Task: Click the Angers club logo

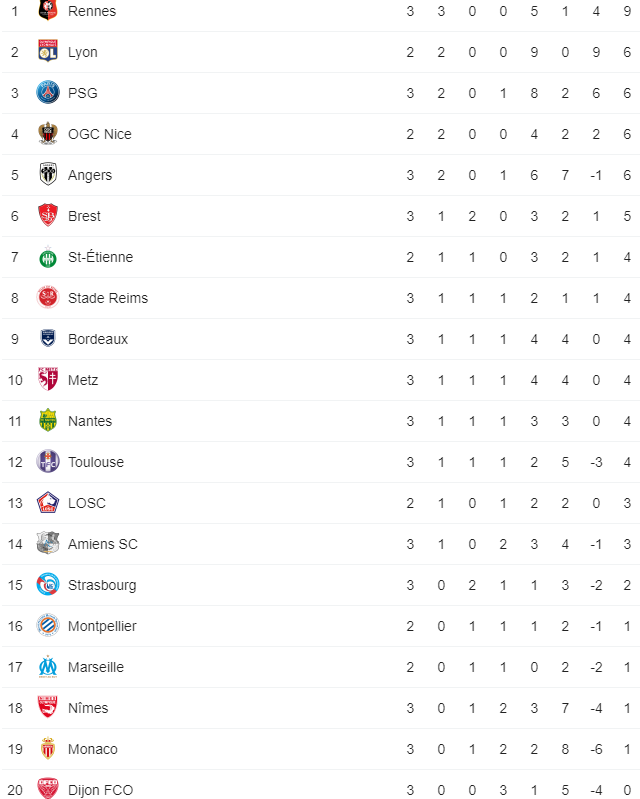Action: tap(48, 175)
